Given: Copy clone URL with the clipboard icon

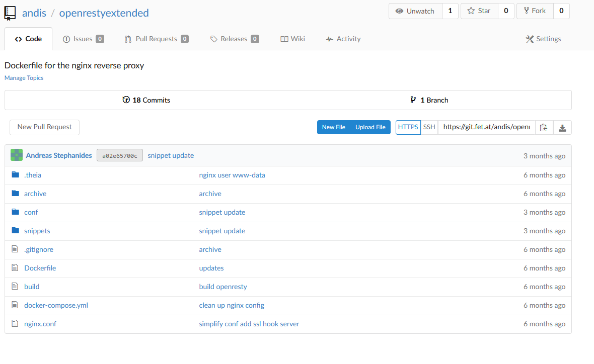Looking at the screenshot, I should pyautogui.click(x=544, y=127).
